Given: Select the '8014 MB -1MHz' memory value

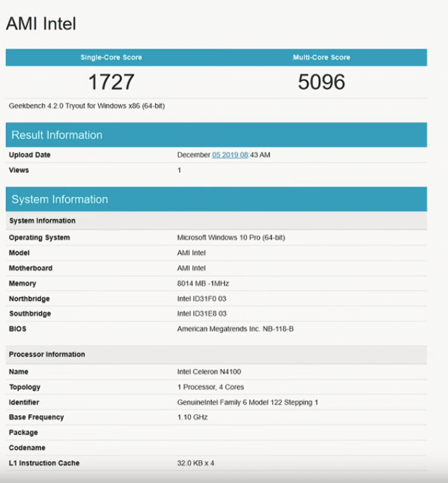Looking at the screenshot, I should (203, 283).
